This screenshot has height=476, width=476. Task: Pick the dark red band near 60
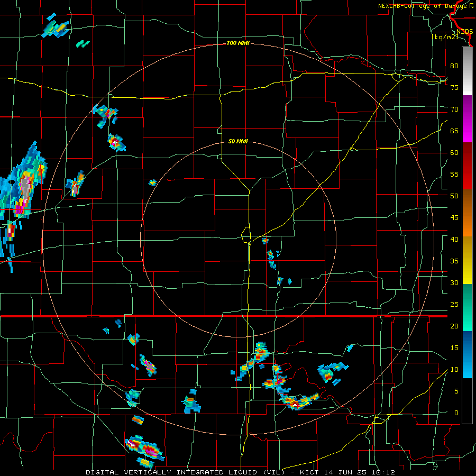click(467, 154)
